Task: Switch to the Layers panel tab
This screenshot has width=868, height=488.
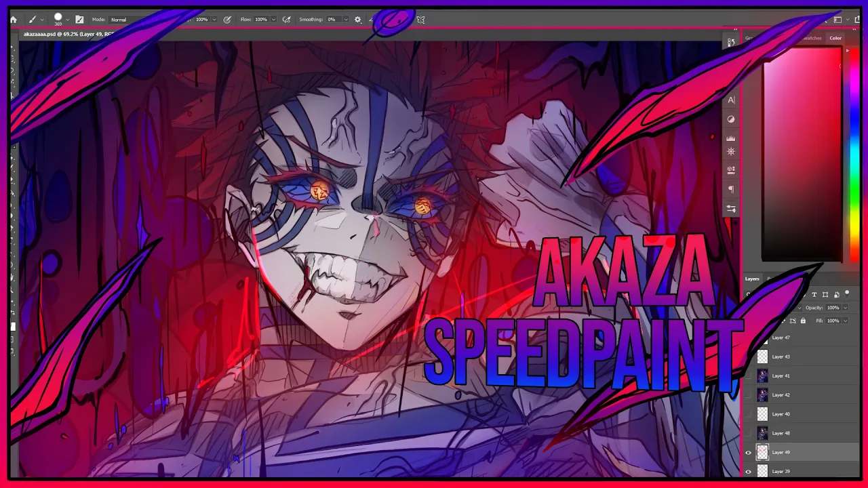Action: [753, 279]
